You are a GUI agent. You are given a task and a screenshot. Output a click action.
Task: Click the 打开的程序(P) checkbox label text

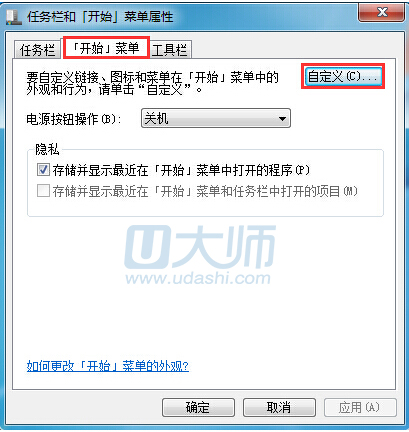[181, 170]
